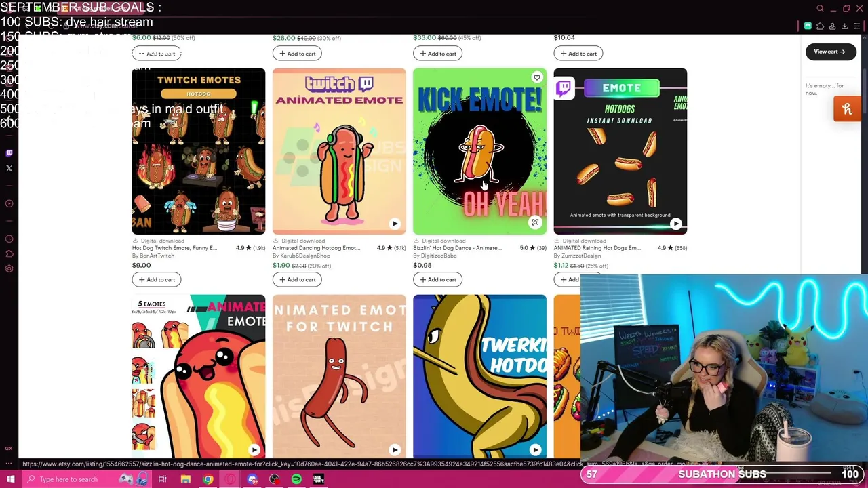Open Twitch in the Opera sidebar
Viewport: 868px width, 488px height.
click(x=9, y=153)
